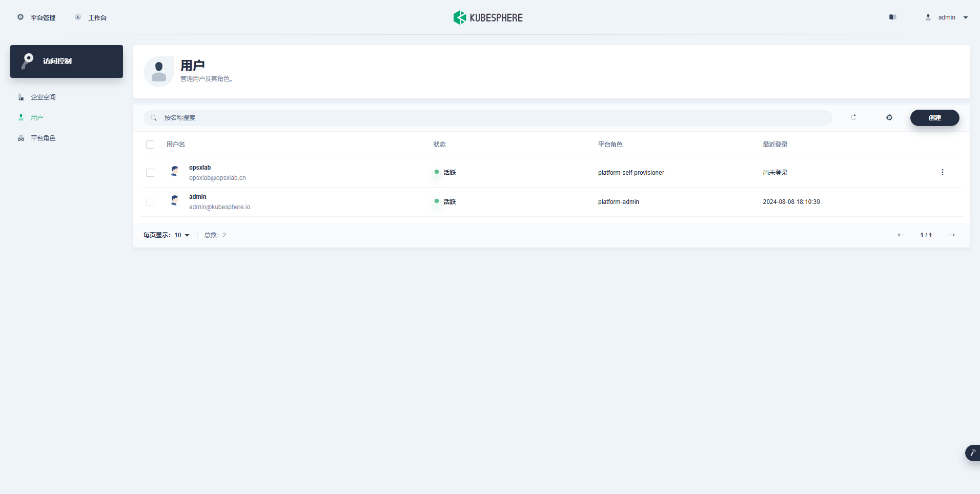Click the 工作台 workbench icon
Screen dimensions: 980x494
[77, 17]
